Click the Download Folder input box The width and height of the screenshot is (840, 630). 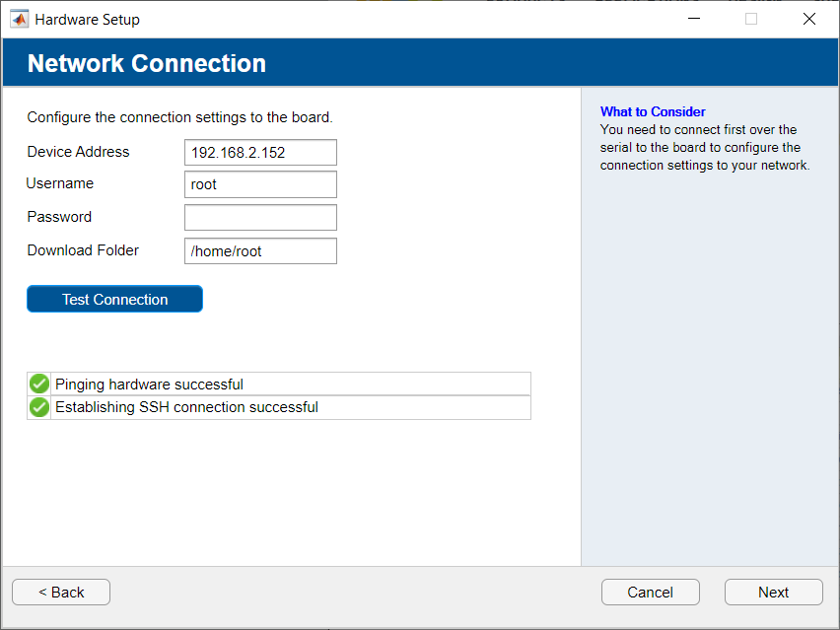[x=260, y=251]
